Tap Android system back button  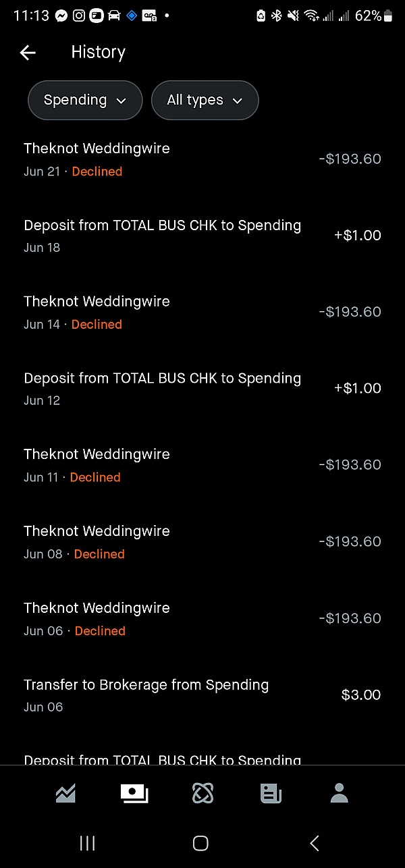(314, 842)
